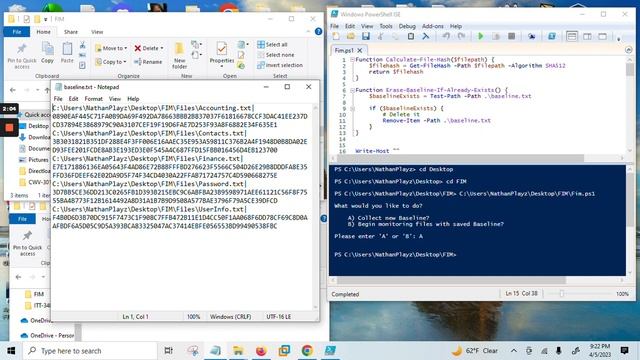Image resolution: width=640 pixels, height=360 pixels.
Task: Click the Paste clipboard icon in PowerShell ISE toolbar
Action: point(411,36)
